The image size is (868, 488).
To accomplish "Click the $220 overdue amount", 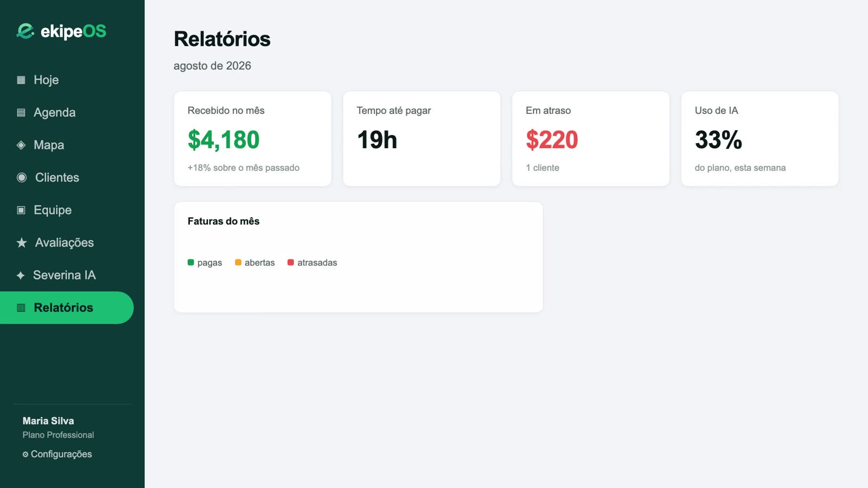I will point(552,140).
